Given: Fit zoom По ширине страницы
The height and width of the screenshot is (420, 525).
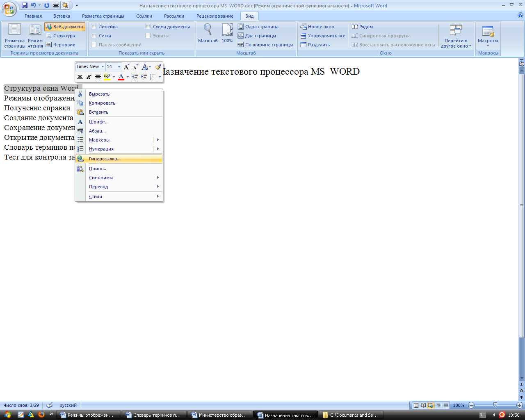Looking at the screenshot, I should [x=265, y=45].
